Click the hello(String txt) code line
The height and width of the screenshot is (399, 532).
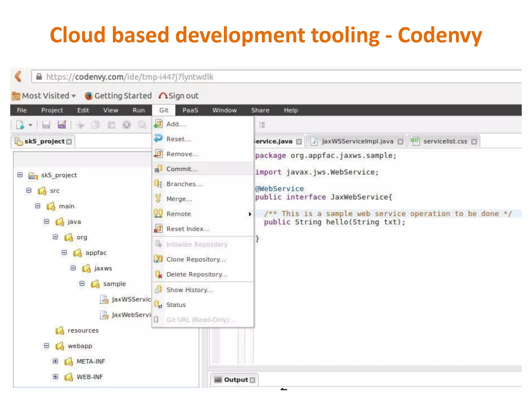tap(334, 222)
